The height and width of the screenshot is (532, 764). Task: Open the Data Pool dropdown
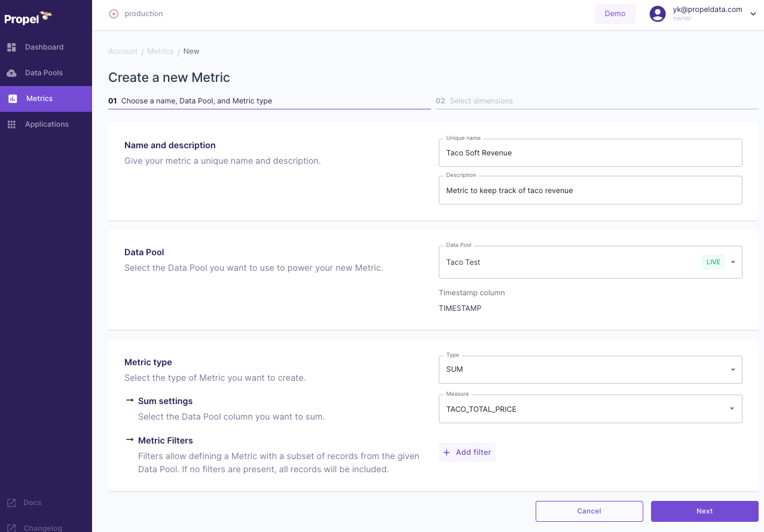(732, 262)
